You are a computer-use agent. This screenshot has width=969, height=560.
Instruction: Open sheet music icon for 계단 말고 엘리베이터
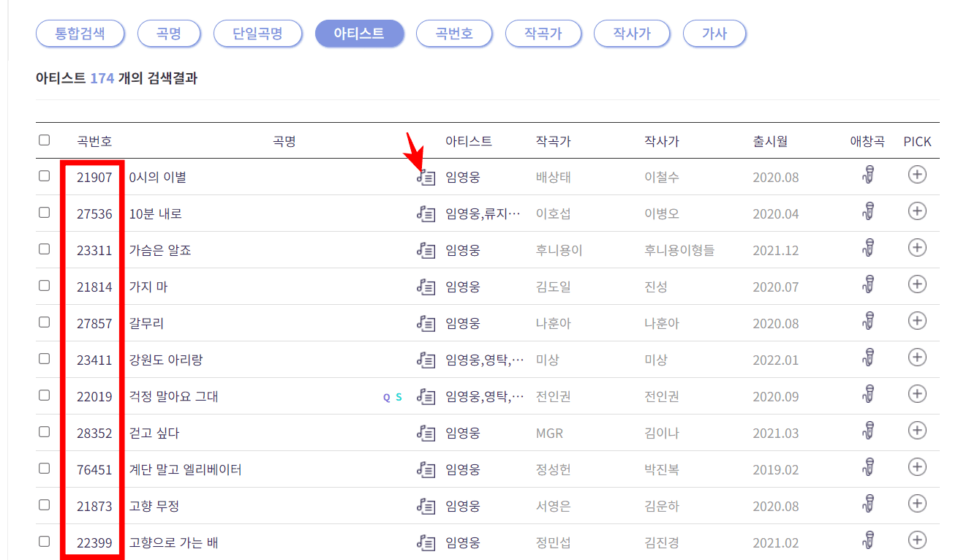click(426, 469)
